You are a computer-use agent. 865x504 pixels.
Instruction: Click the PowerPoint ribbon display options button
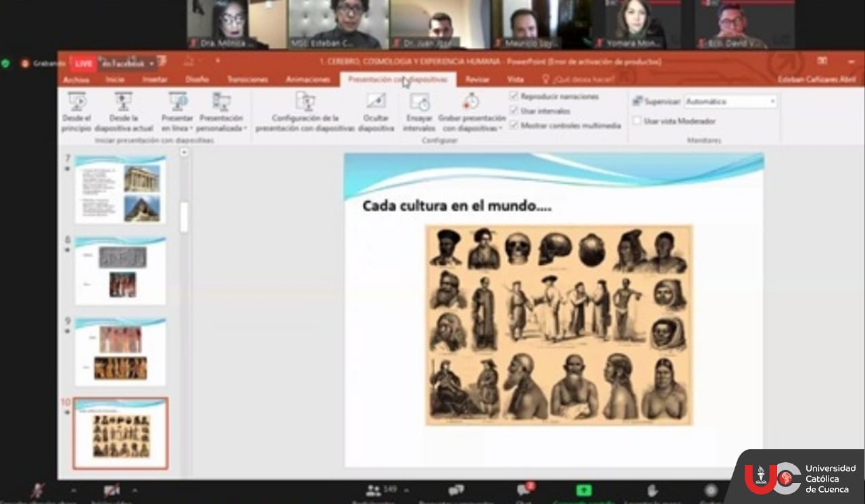[x=822, y=61]
